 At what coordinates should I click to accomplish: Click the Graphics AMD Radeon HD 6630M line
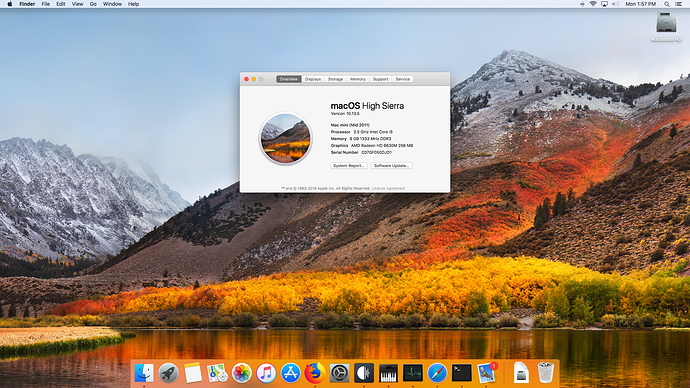372,145
